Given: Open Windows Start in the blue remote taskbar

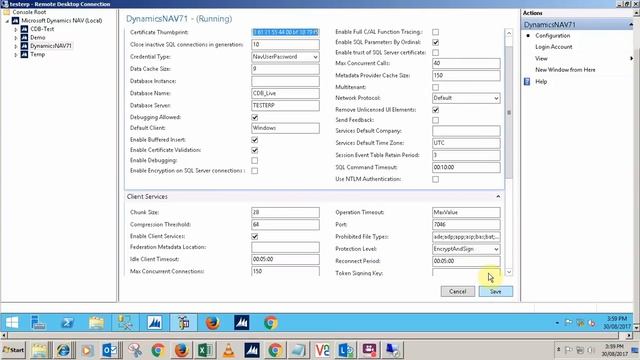Looking at the screenshot, I should [12, 323].
